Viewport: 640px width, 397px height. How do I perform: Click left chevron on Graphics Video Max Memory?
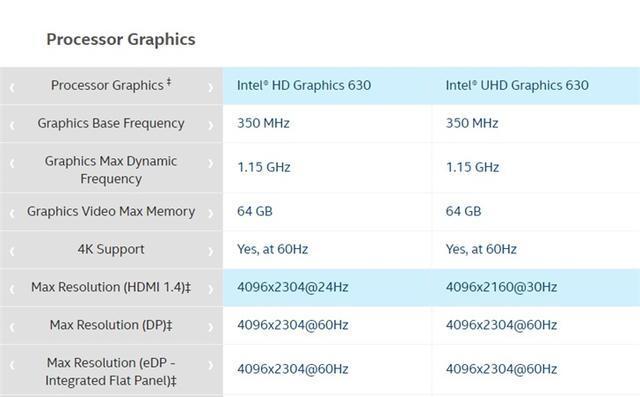[12, 213]
